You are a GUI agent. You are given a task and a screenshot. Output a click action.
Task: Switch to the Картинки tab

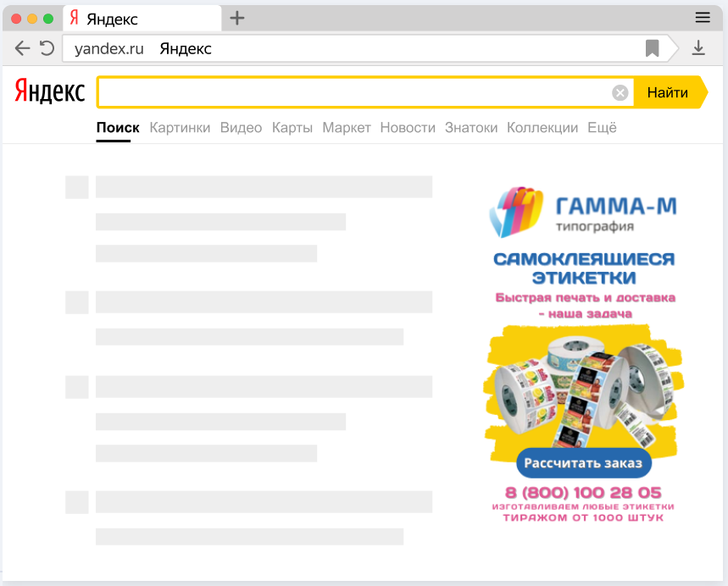[x=180, y=128]
